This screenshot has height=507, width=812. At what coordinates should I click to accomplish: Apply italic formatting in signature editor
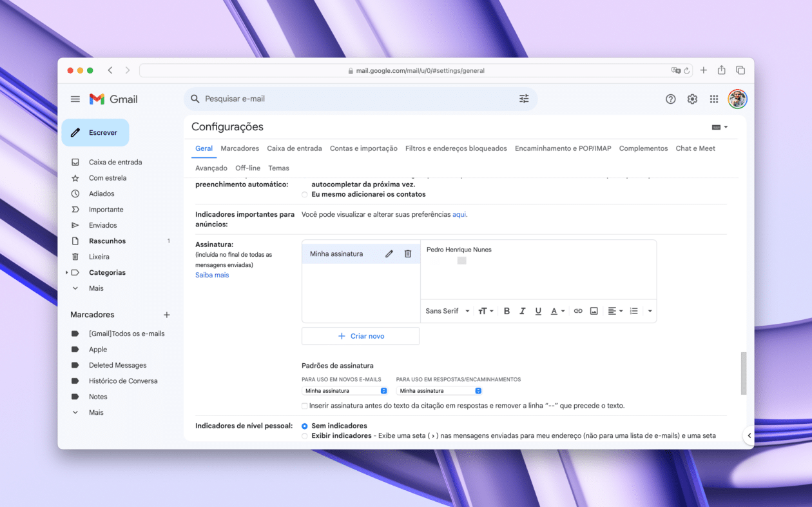tap(523, 311)
